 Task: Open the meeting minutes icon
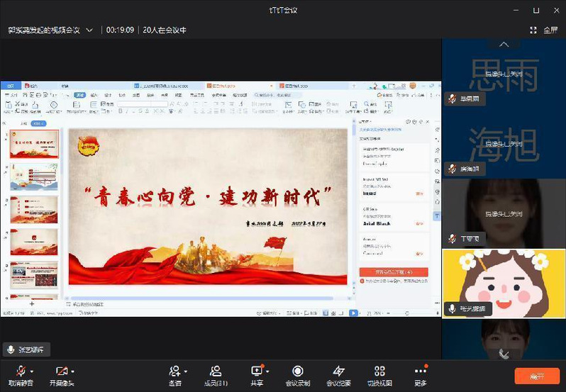click(x=339, y=372)
